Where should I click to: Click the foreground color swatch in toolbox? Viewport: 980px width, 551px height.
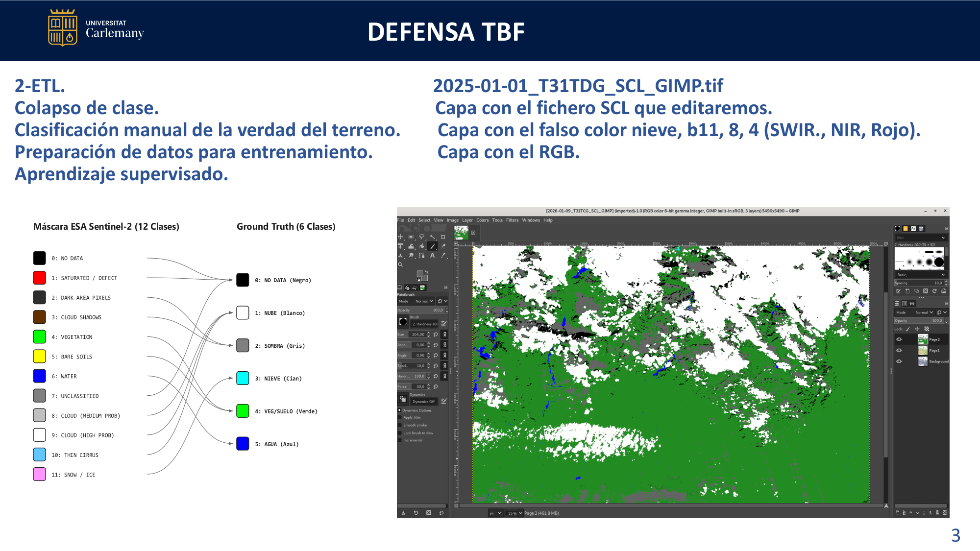tap(420, 273)
